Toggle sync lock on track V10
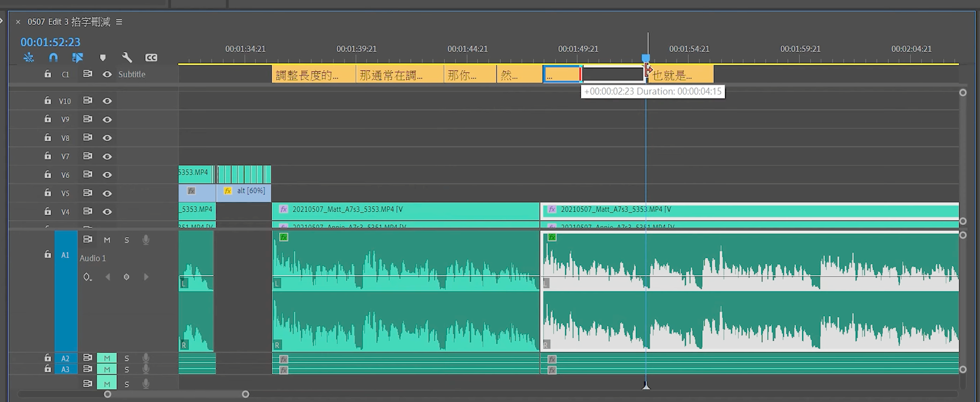 88,100
